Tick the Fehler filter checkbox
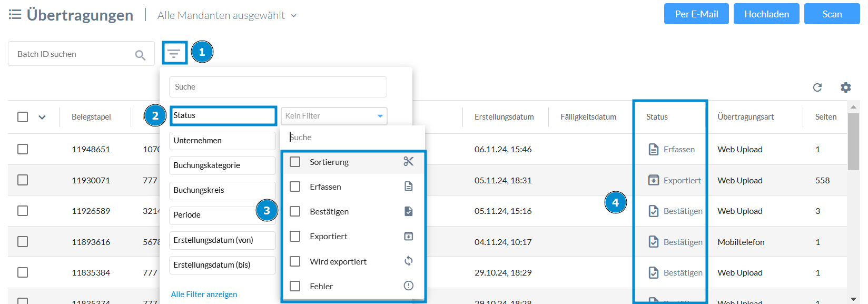This screenshot has width=868, height=304. click(x=295, y=286)
